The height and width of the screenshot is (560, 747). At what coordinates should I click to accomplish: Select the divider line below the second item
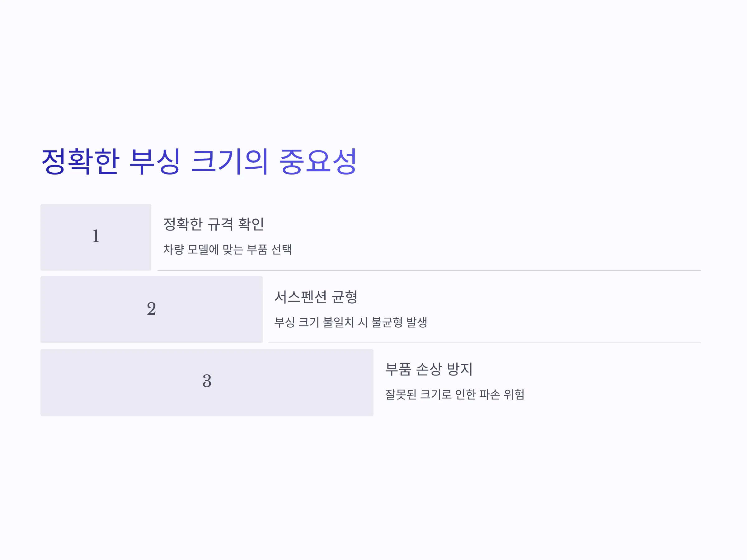485,343
